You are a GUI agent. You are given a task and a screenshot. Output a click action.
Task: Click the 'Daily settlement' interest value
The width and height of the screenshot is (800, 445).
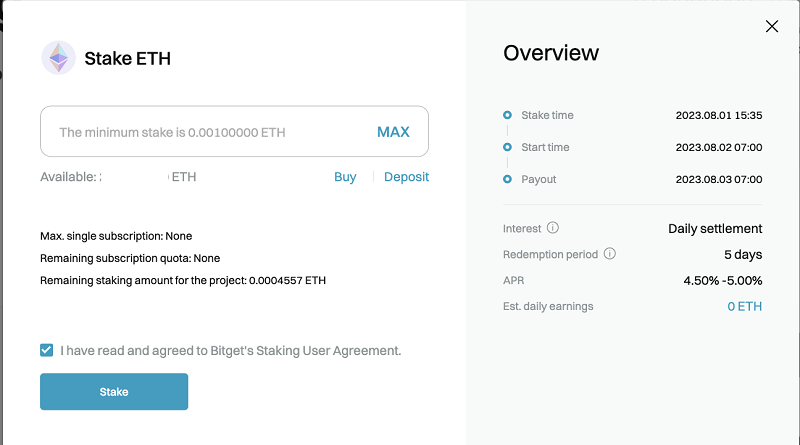pos(715,229)
